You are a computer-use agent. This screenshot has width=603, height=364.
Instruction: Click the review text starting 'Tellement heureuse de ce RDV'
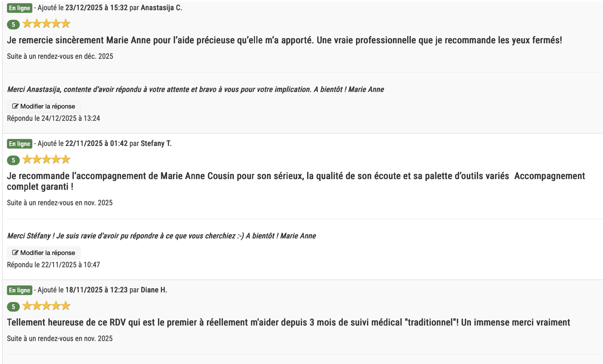click(x=289, y=322)
